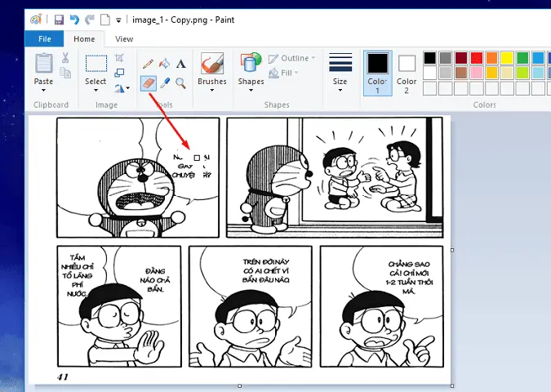Redo the undone action
Screen dimensions: 551x392
click(90, 20)
